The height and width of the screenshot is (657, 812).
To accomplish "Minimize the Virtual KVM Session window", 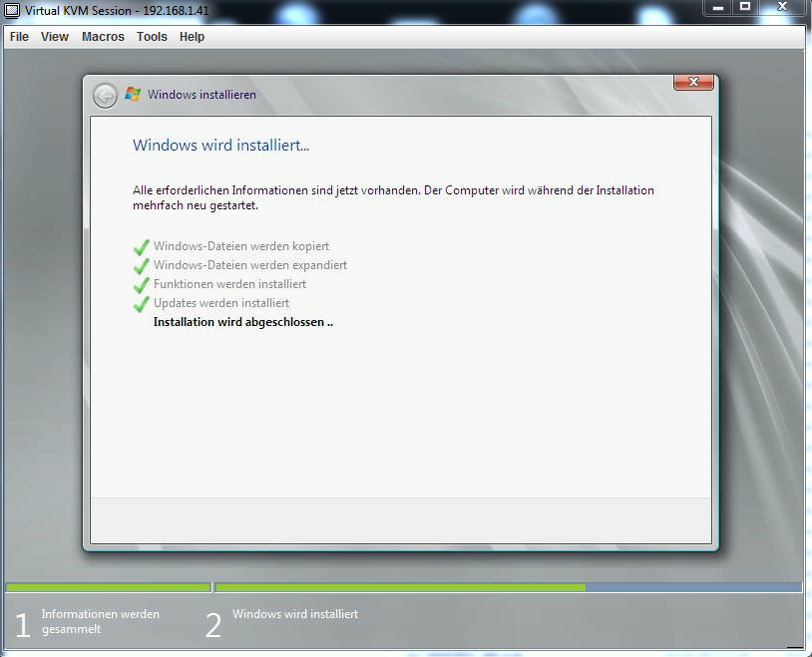I will (718, 7).
